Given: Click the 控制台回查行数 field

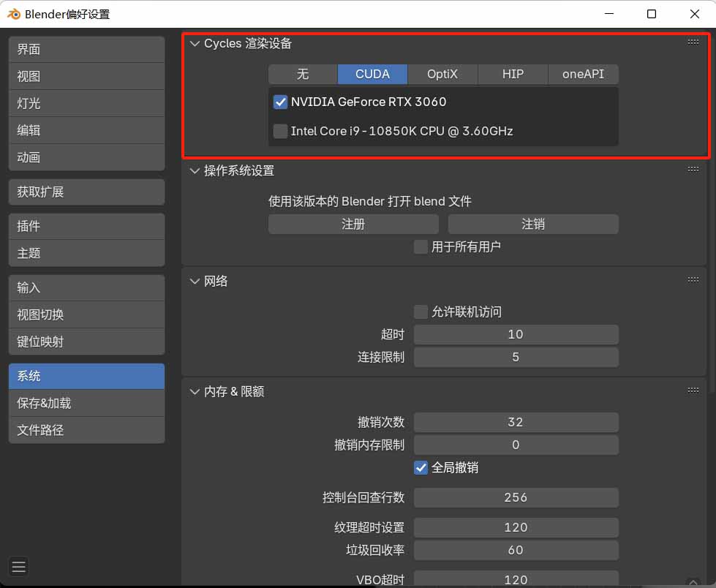Looking at the screenshot, I should coord(516,497).
